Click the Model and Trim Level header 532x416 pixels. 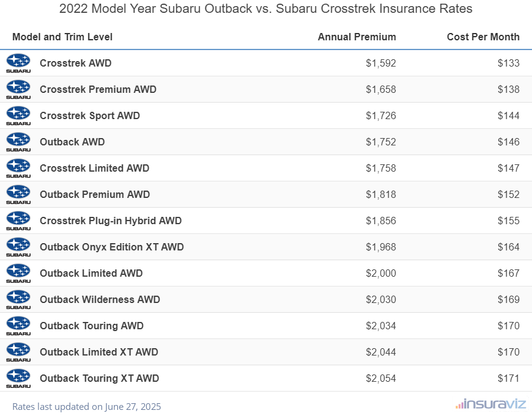click(62, 37)
